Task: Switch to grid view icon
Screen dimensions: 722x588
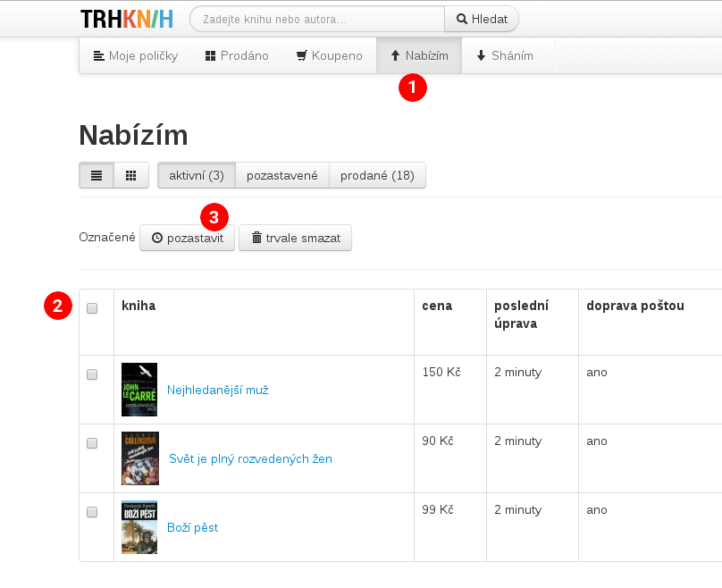Action: pos(130,175)
